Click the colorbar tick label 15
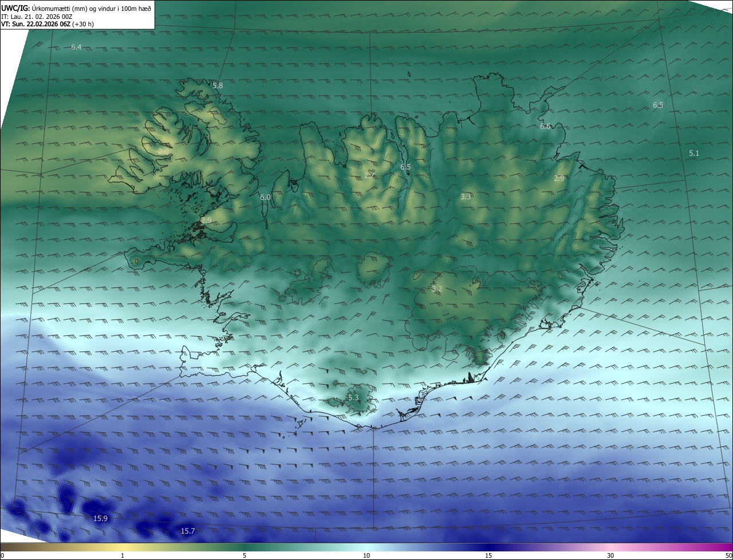 tap(488, 555)
